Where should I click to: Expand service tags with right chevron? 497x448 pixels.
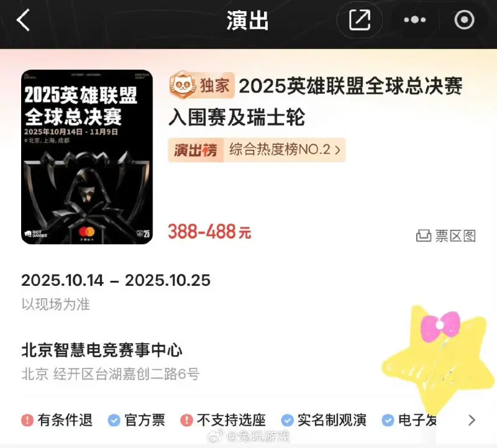pyautogui.click(x=472, y=420)
